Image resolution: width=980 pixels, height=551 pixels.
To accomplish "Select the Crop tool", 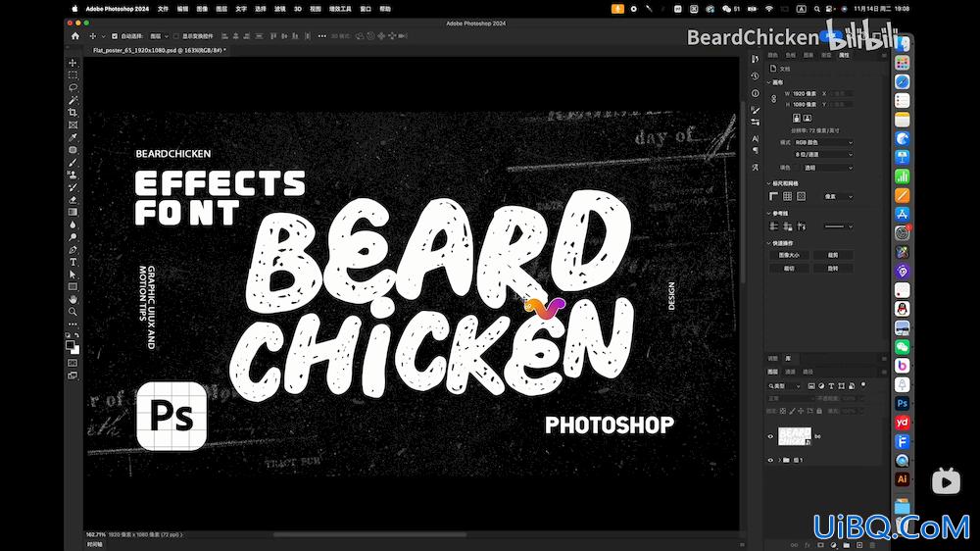I will pyautogui.click(x=73, y=113).
